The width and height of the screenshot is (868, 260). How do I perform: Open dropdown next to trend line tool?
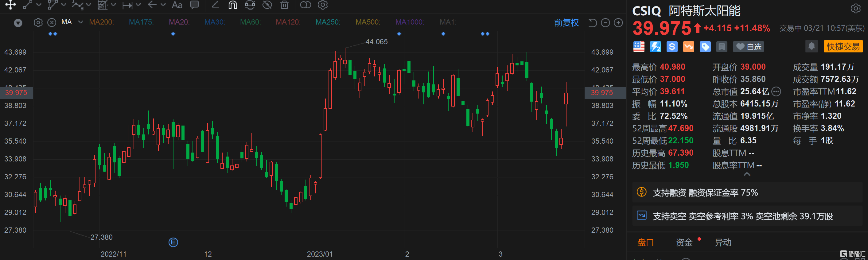[39, 5]
